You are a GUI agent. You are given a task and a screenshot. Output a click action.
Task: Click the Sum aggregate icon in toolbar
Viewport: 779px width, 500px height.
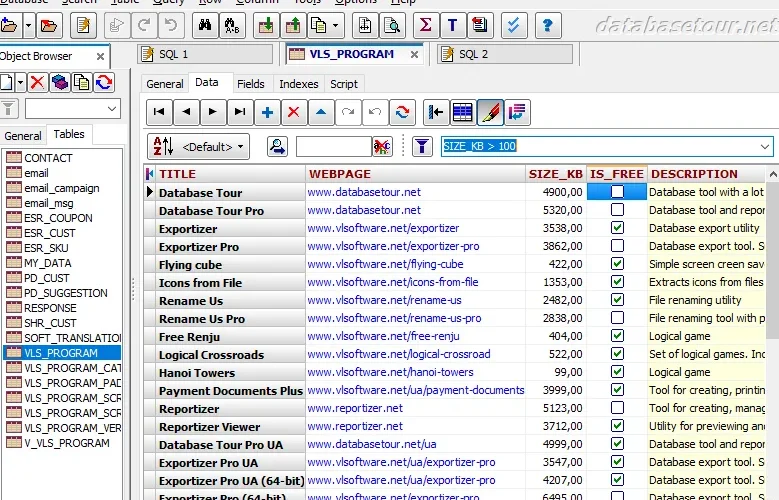point(425,25)
